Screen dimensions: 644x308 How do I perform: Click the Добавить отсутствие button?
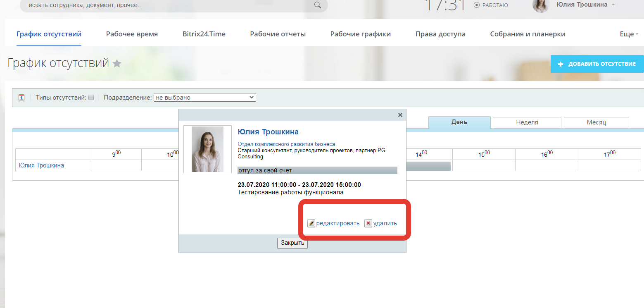point(597,64)
